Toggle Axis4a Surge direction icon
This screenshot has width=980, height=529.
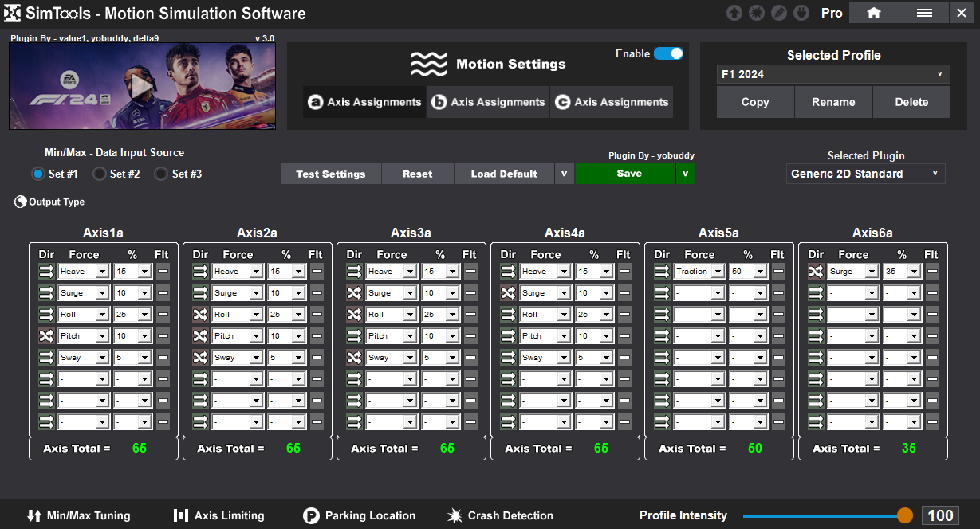(508, 293)
